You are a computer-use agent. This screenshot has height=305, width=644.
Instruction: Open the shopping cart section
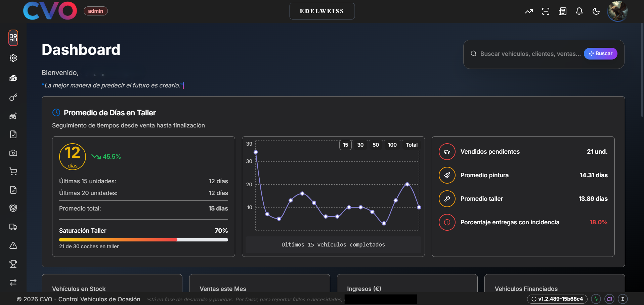(13, 171)
